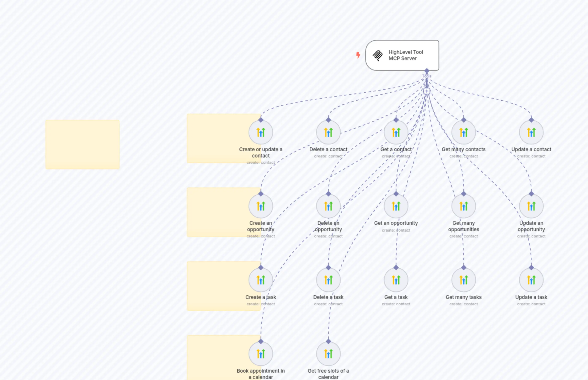Click the "Get many contacts" node icon
This screenshot has width=588, height=380.
point(463,132)
